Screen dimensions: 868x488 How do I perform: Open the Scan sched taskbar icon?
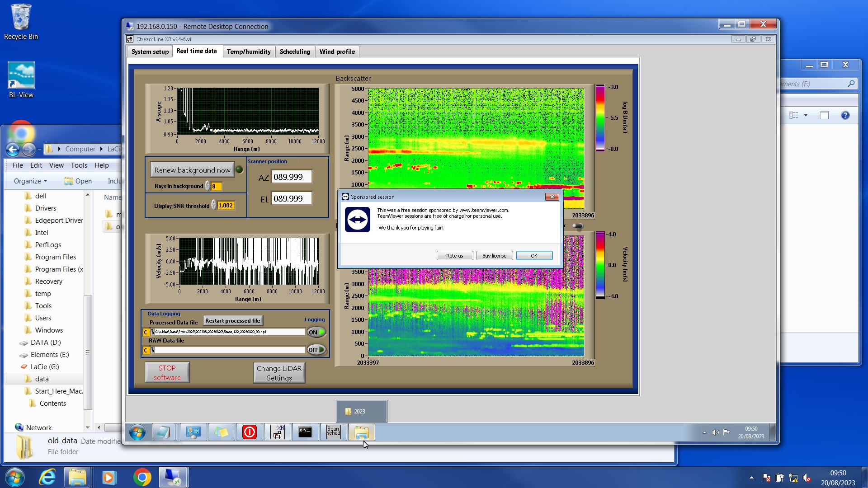click(x=333, y=432)
